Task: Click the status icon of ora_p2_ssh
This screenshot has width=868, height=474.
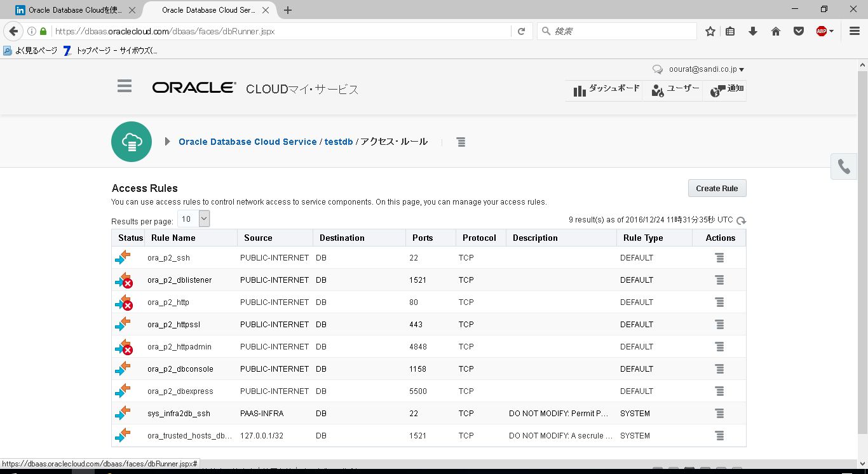Action: [x=123, y=257]
